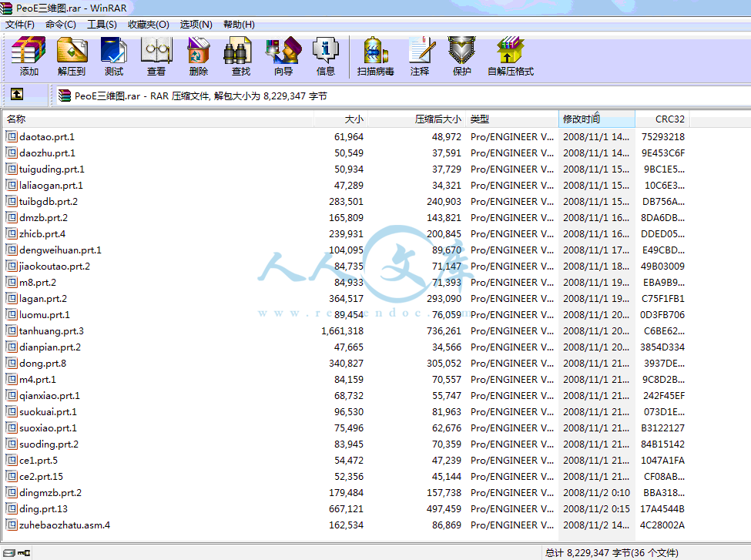Viewport: 751px width, 560px height.
Task: Click size value 1,661,318
Action: [x=342, y=331]
